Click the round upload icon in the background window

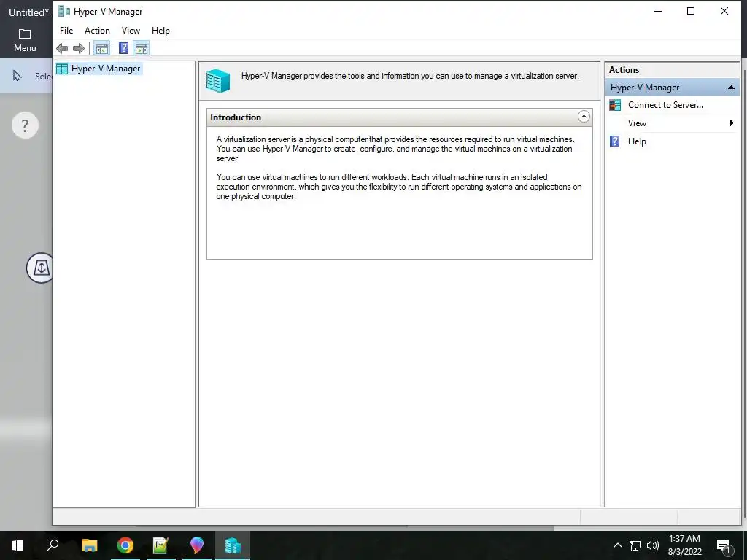pos(40,268)
